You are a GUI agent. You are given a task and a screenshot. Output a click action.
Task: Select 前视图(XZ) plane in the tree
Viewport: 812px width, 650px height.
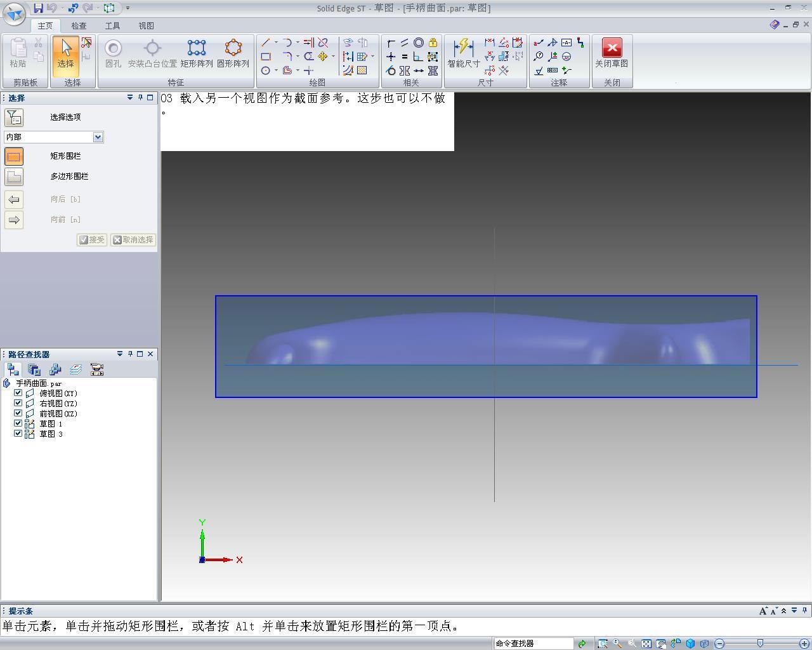pyautogui.click(x=58, y=414)
